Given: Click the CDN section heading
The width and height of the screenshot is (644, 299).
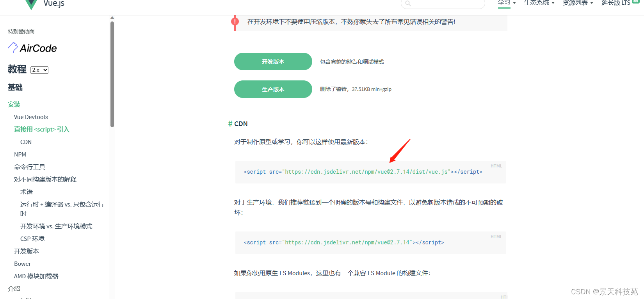Looking at the screenshot, I should (241, 124).
